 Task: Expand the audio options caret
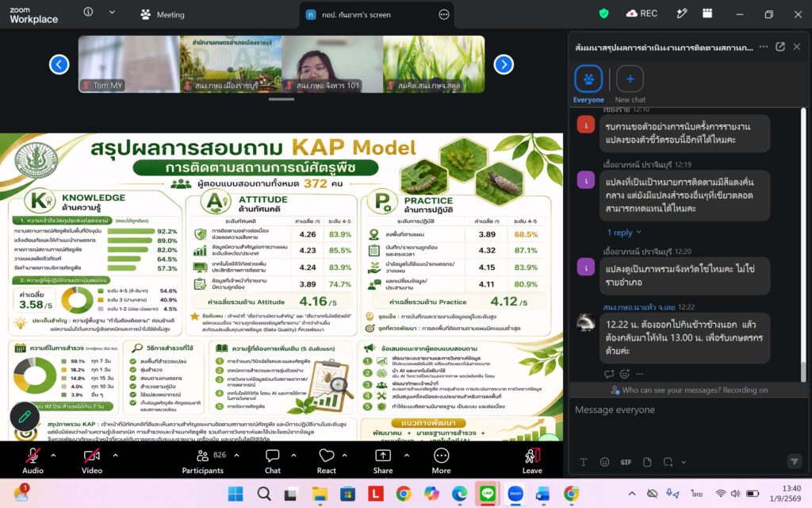point(53,455)
